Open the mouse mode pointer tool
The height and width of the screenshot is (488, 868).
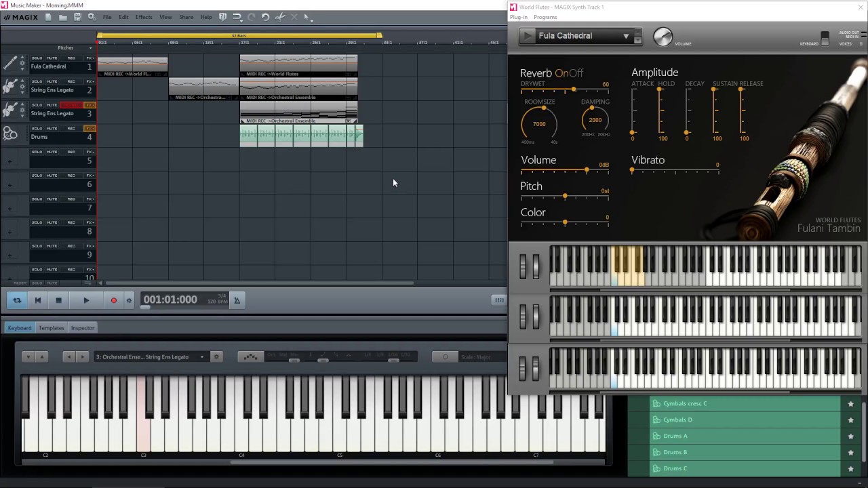click(x=307, y=17)
